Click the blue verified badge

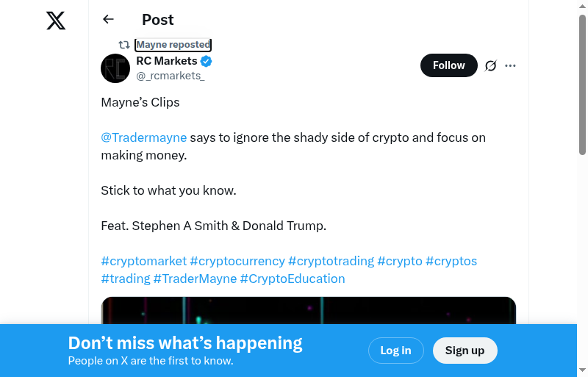207,61
